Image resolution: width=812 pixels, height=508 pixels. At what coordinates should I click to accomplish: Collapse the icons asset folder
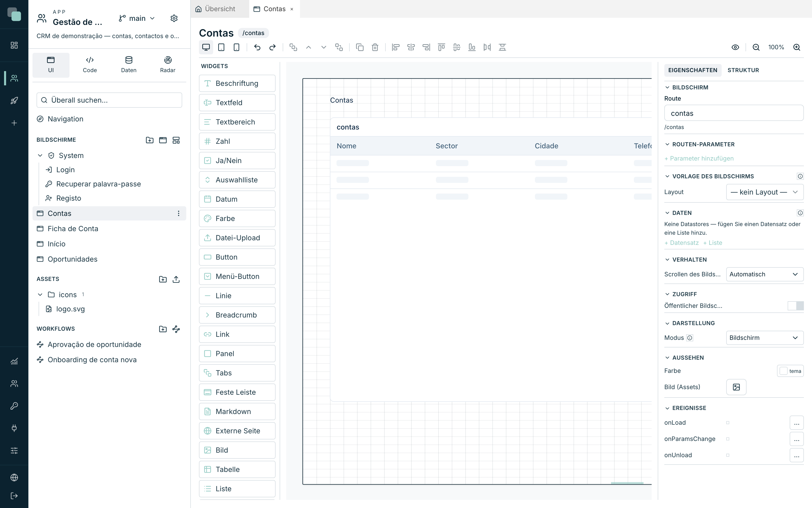coord(40,295)
